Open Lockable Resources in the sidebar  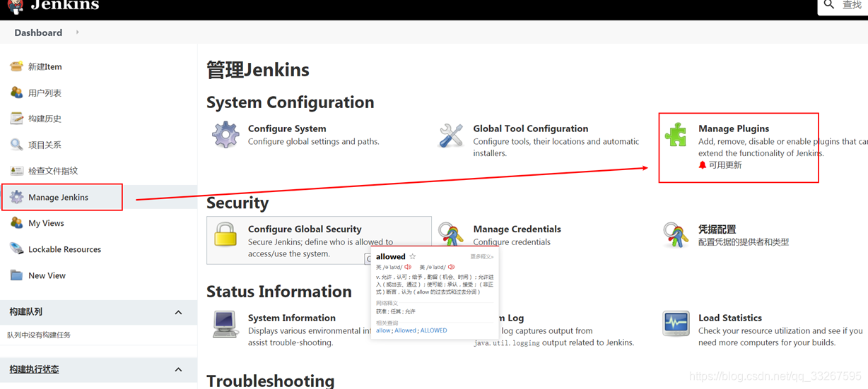(x=64, y=249)
